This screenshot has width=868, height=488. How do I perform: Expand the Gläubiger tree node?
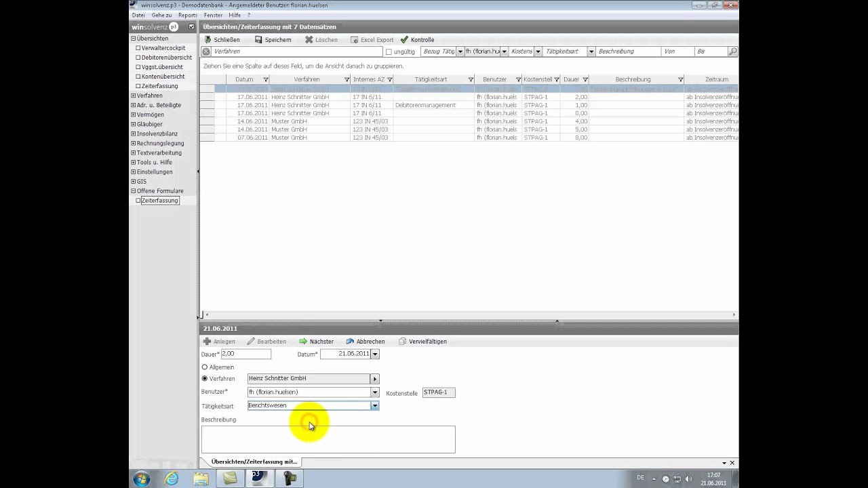point(134,124)
